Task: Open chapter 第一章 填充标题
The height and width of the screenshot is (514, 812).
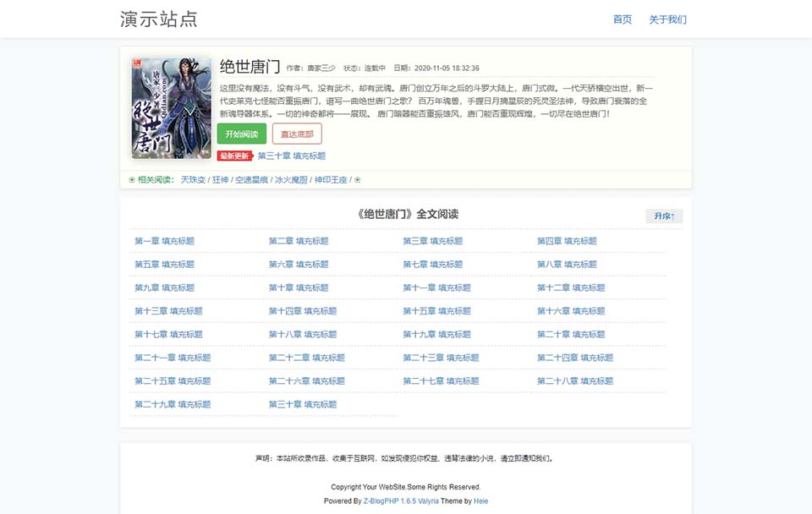Action: (164, 241)
